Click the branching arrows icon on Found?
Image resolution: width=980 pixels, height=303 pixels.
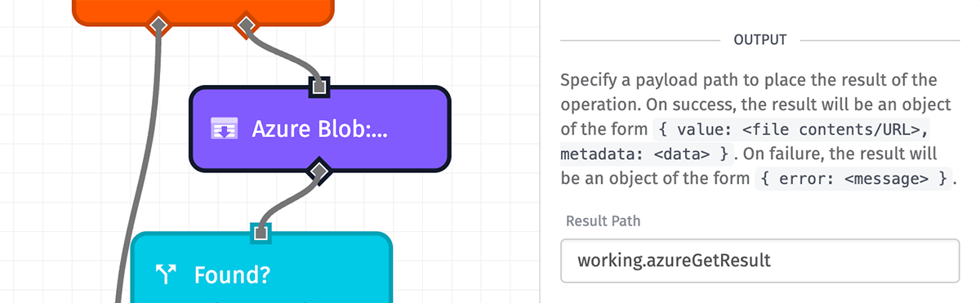point(167,275)
